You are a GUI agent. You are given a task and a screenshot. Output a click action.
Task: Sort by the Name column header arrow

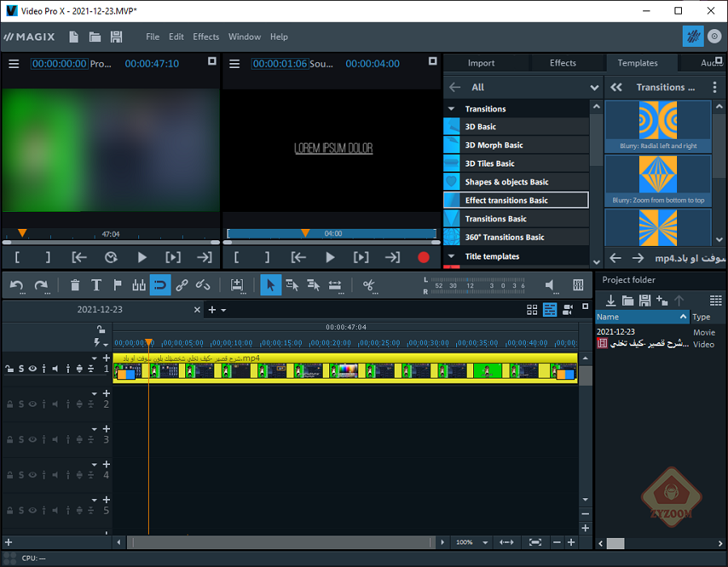tap(683, 317)
